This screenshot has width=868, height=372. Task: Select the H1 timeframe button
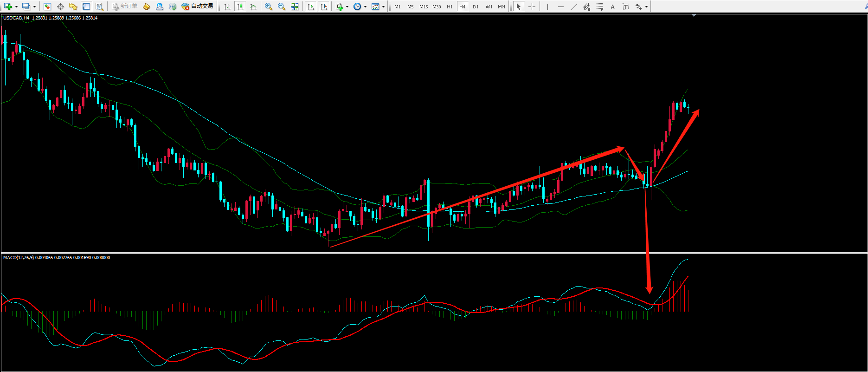click(450, 7)
